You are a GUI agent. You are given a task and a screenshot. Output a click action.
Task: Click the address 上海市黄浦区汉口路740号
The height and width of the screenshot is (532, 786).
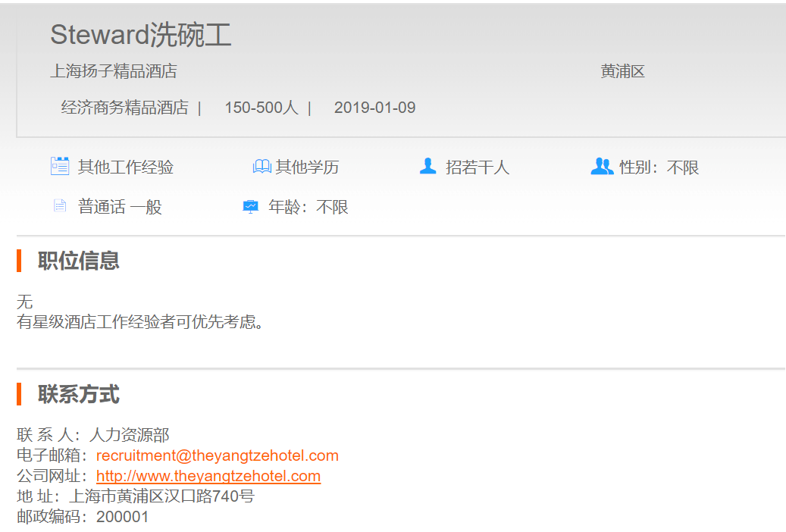[161, 496]
